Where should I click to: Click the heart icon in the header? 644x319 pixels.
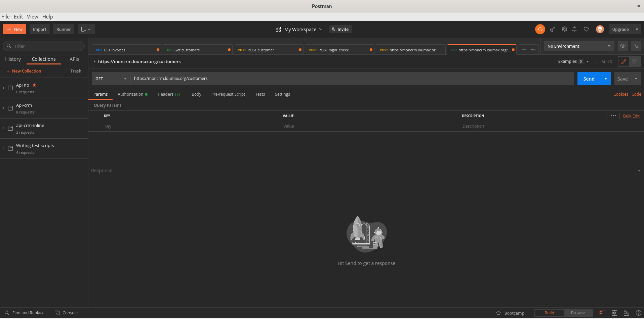(586, 29)
